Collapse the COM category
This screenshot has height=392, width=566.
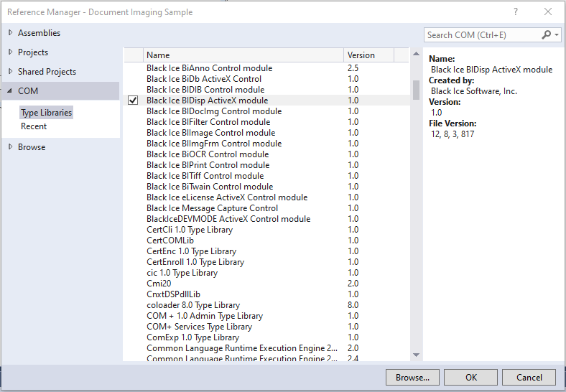[x=10, y=91]
